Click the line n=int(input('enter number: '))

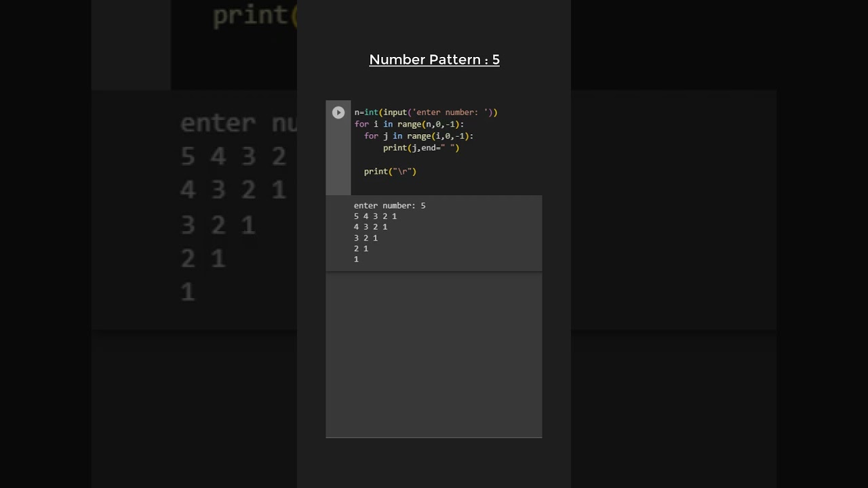pos(426,113)
